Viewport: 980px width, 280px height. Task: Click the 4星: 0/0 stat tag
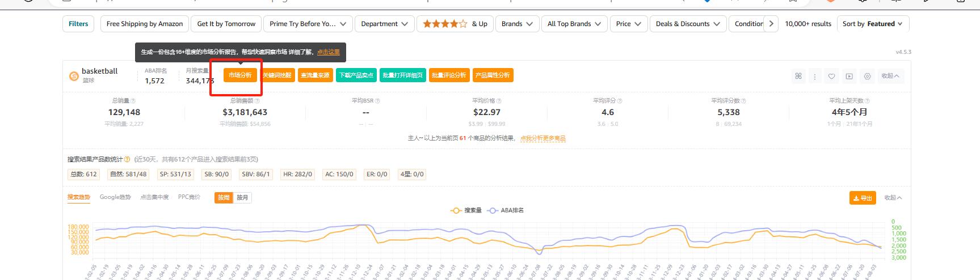point(412,175)
